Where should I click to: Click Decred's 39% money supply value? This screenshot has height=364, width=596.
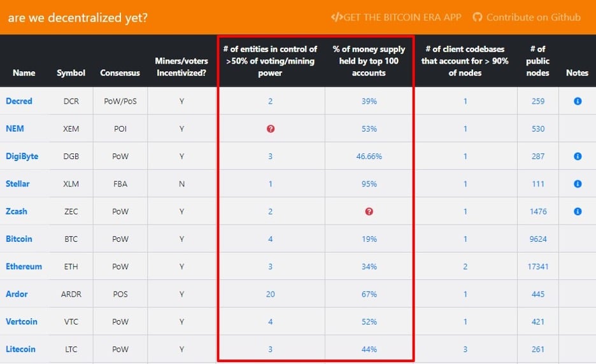click(369, 101)
